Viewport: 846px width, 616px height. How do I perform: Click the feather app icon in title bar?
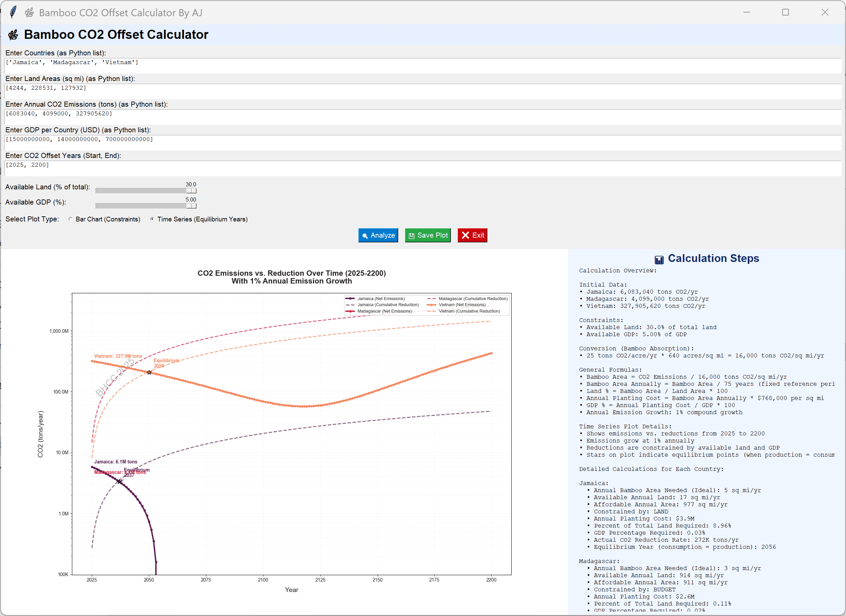tap(13, 12)
